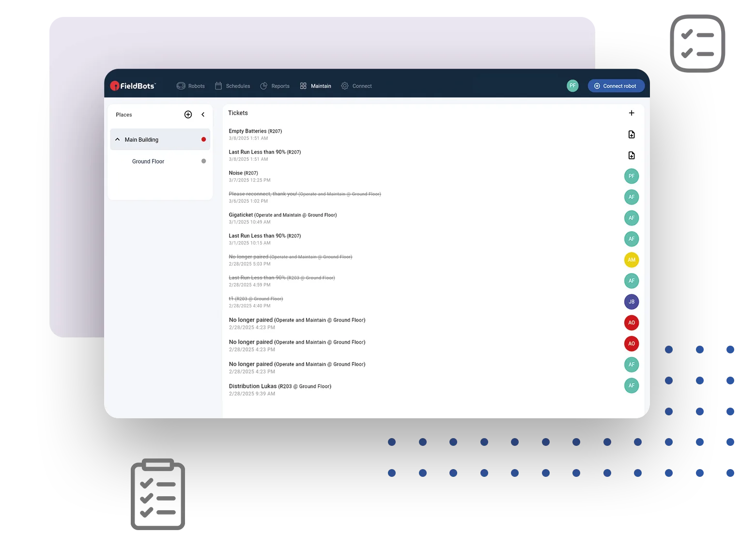756x533 pixels.
Task: Click PF avatar on Noise ticket
Action: tap(632, 176)
